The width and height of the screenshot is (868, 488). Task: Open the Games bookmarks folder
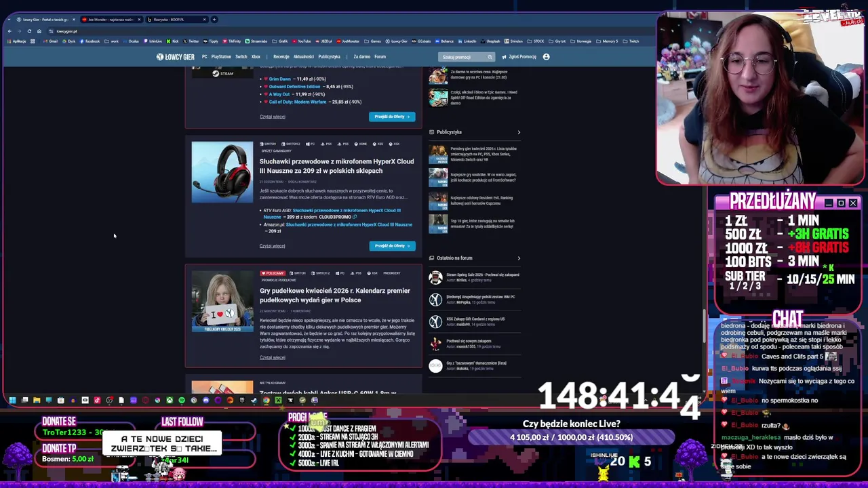[372, 41]
